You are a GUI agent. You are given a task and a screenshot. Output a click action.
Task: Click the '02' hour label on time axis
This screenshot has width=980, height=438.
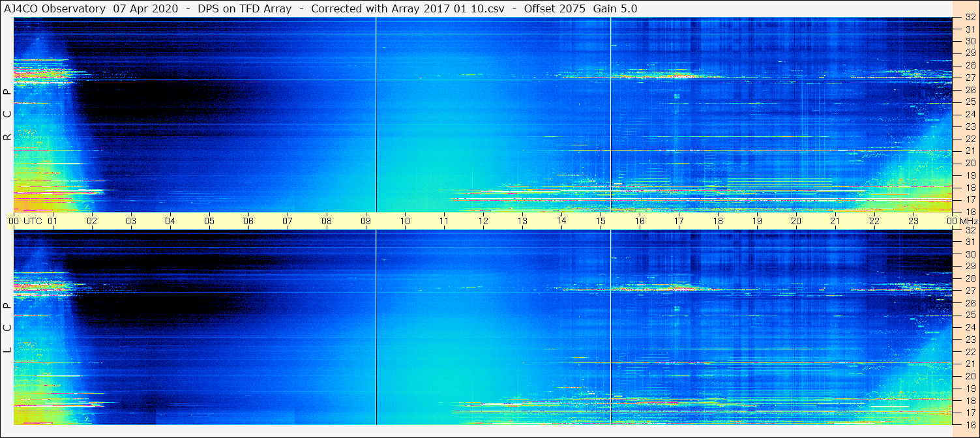(92, 221)
